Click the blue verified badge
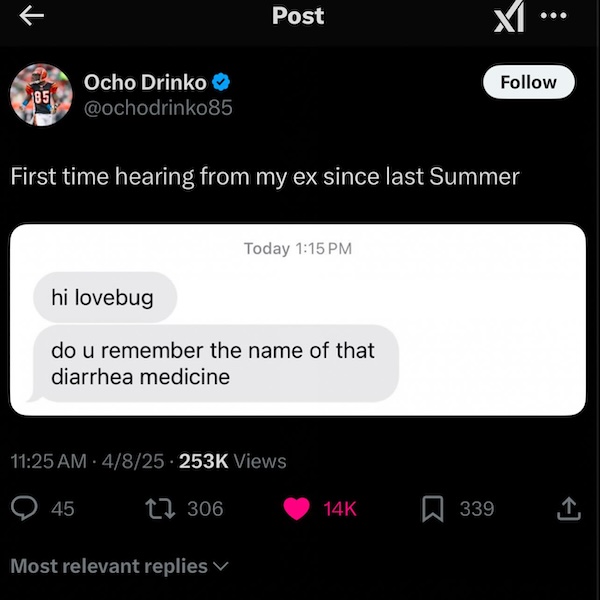The width and height of the screenshot is (600, 600). pos(225,81)
